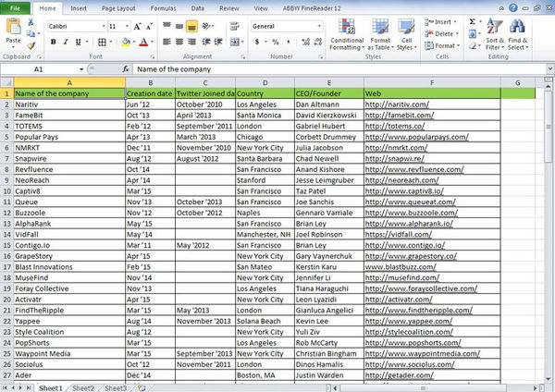Open the Format cells menu
Image resolution: width=555 pixels, height=392 pixels.
pos(442,45)
